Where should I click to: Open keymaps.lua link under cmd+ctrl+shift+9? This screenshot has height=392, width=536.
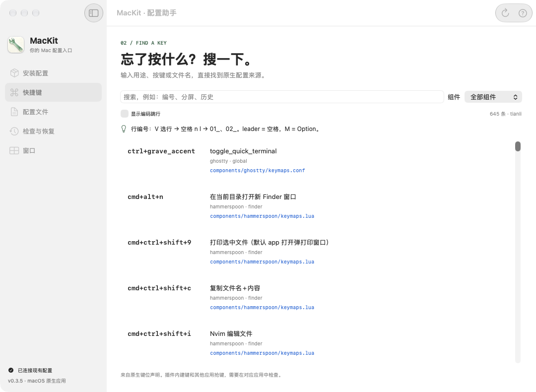point(262,262)
